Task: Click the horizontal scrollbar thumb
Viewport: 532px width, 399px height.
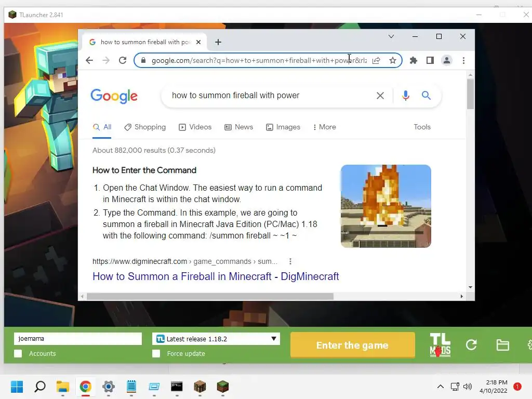Action: [x=210, y=296]
